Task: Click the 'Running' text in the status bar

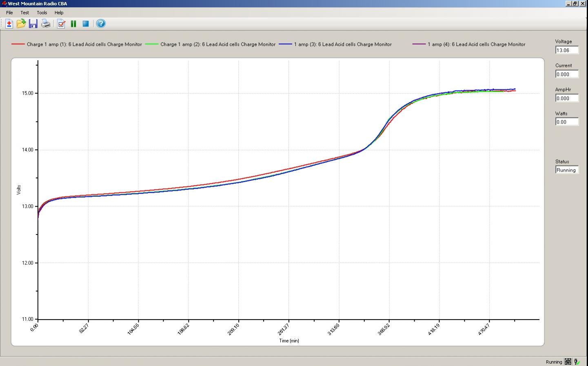Action: pos(554,362)
